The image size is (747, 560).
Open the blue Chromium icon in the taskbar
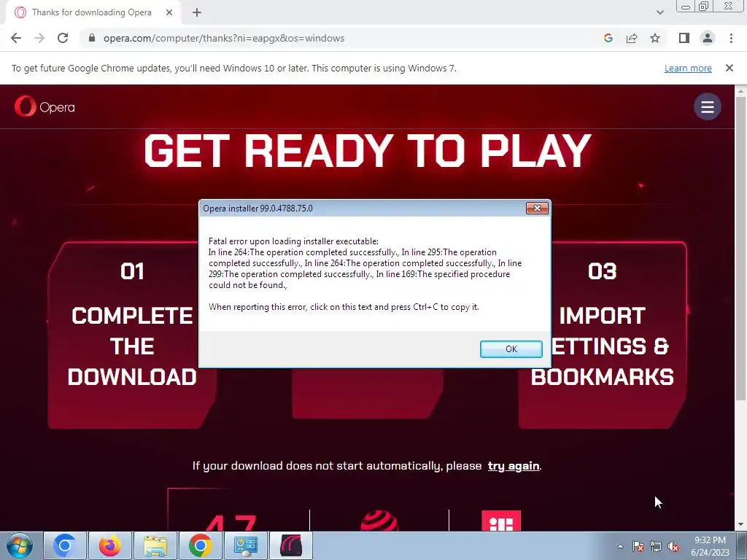[x=65, y=545]
